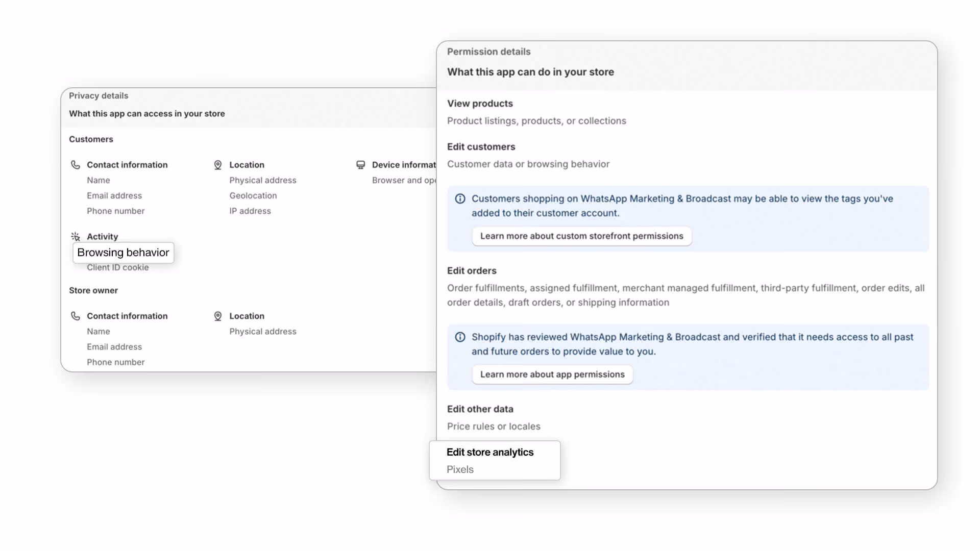Click Name under Customers Contact information
The image size is (980, 551).
click(99, 180)
